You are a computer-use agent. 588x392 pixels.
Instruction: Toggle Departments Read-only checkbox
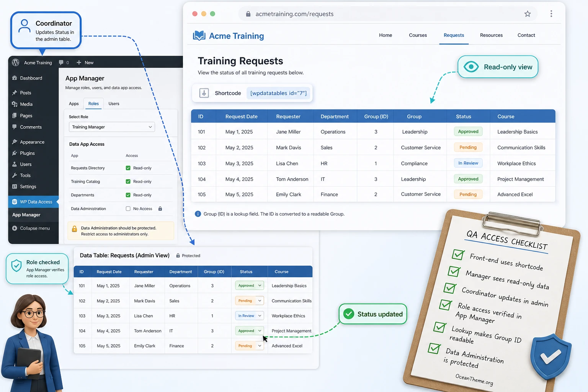pyautogui.click(x=128, y=195)
